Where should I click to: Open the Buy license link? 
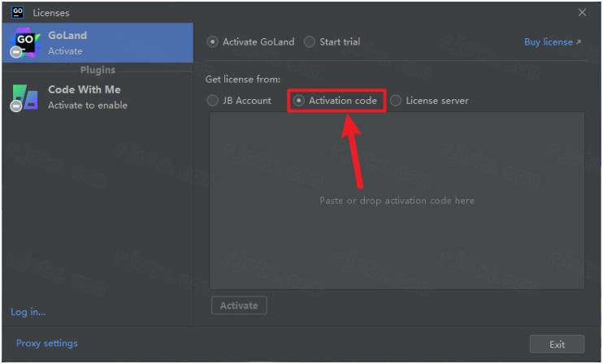[553, 42]
